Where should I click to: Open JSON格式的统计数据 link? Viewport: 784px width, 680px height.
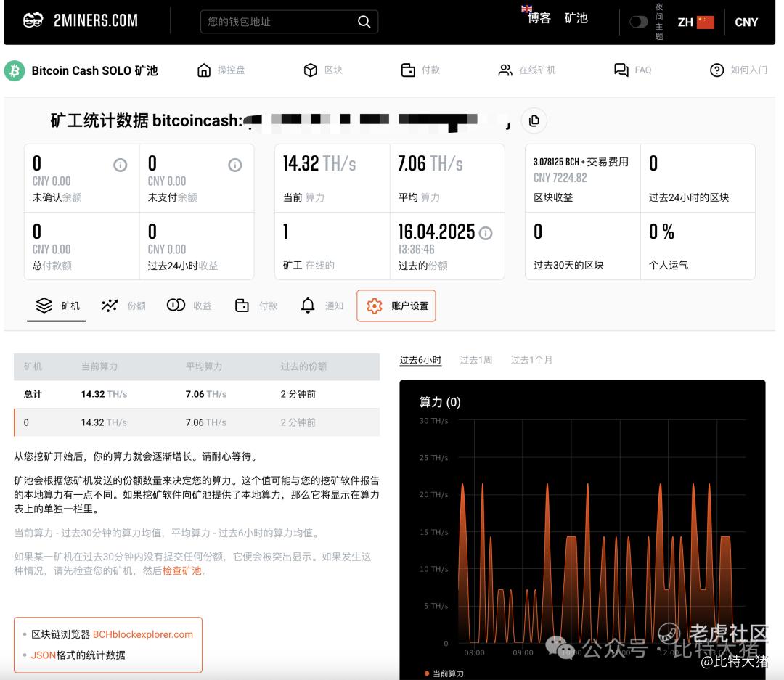pyautogui.click(x=78, y=655)
